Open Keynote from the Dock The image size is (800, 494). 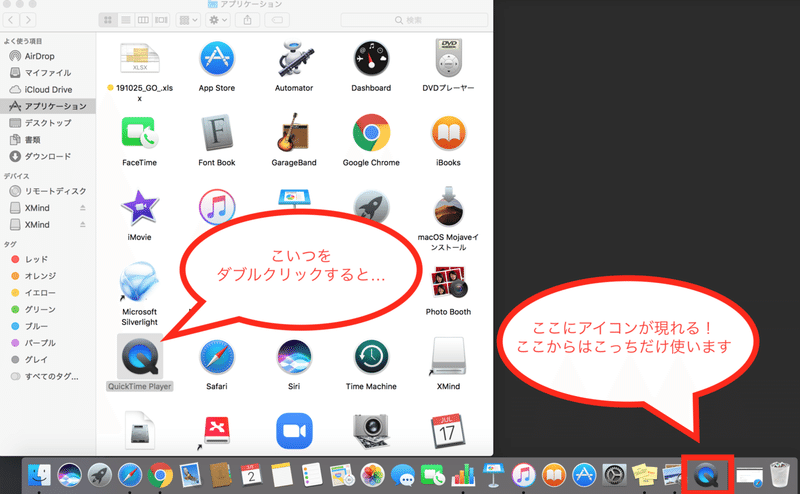click(x=493, y=475)
